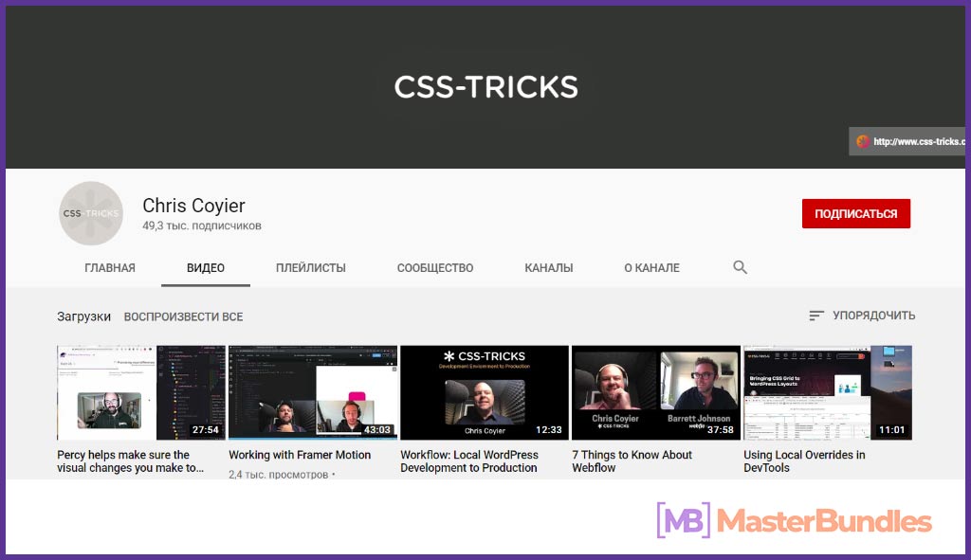Open Workflow: Local WordPress Development video title

click(469, 461)
